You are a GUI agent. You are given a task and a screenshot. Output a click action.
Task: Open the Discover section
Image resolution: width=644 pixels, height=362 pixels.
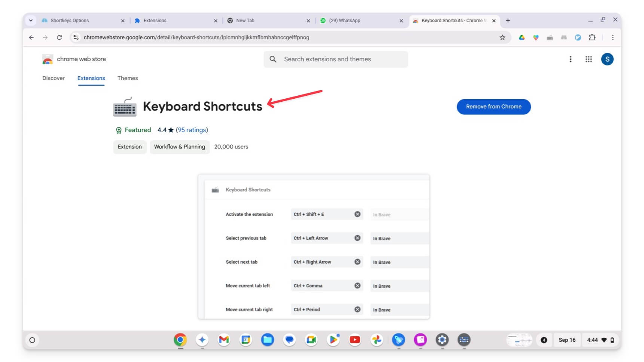(x=54, y=78)
